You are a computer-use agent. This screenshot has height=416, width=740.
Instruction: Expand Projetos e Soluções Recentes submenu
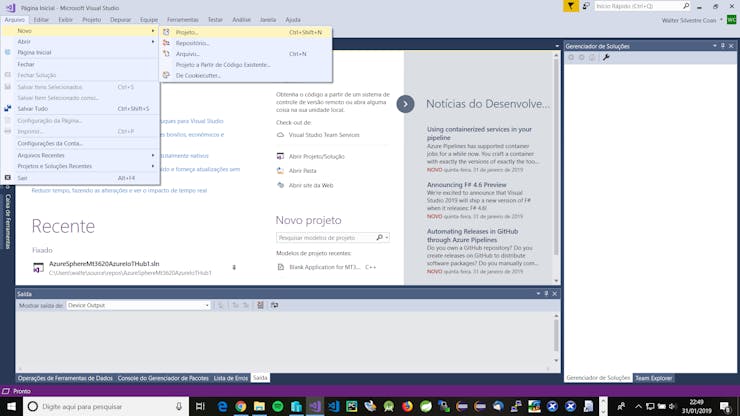[152, 166]
